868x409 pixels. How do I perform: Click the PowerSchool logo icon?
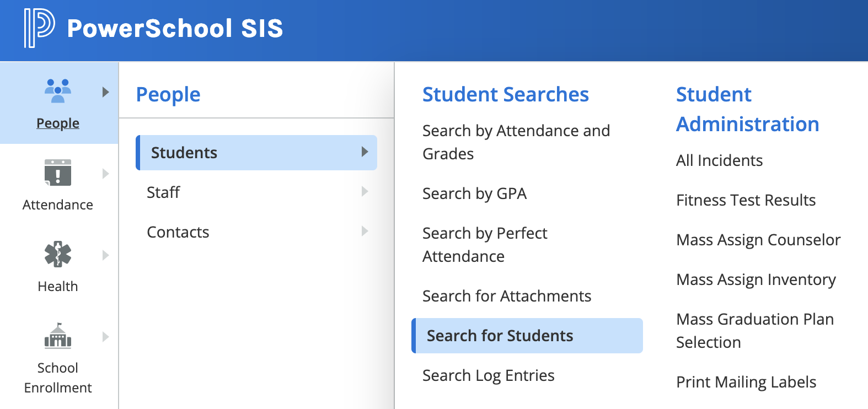39,28
